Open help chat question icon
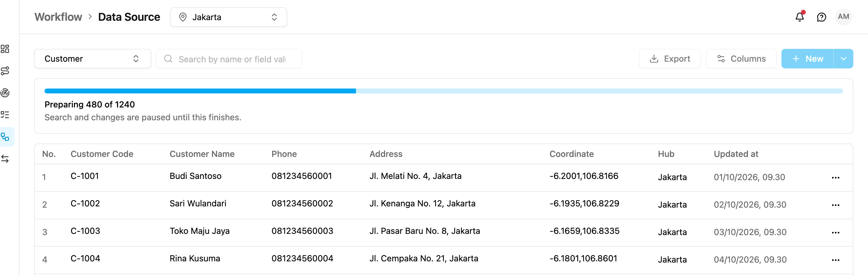The height and width of the screenshot is (276, 868). coord(821,17)
